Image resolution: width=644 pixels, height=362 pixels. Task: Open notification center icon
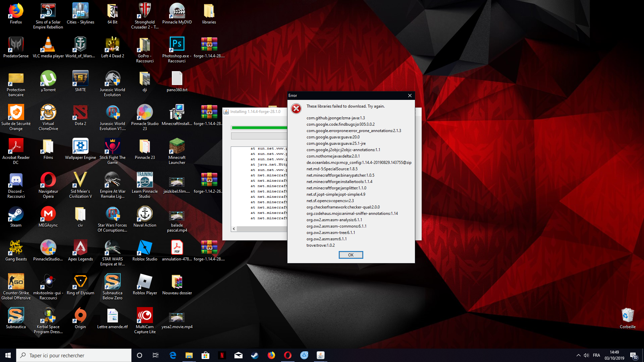[634, 355]
